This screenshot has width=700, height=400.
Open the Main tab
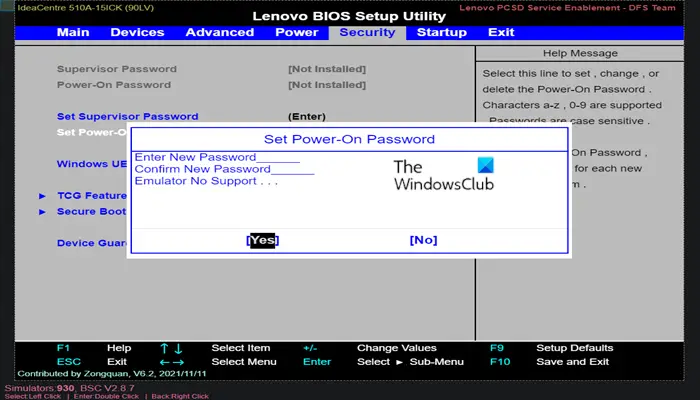point(73,32)
